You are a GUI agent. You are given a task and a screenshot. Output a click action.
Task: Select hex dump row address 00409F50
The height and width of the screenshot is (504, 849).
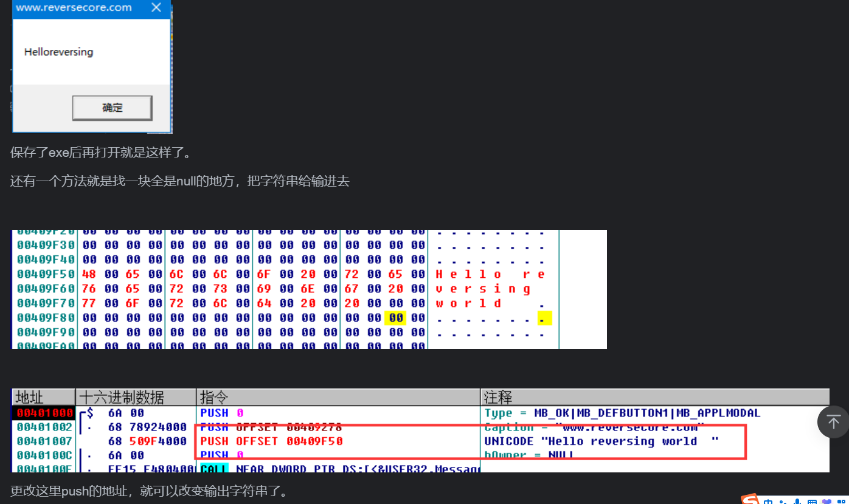coord(46,274)
